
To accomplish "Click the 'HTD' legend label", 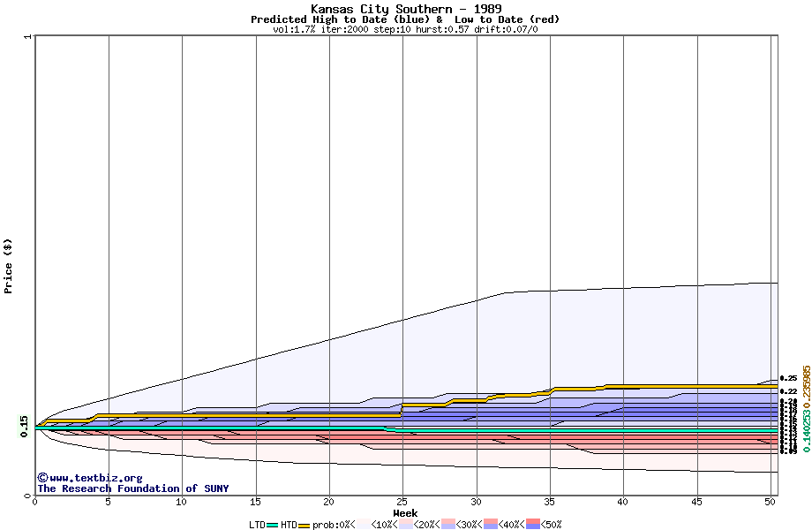I will (x=289, y=525).
